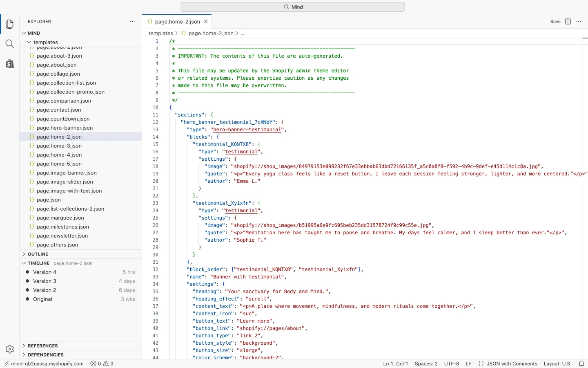The width and height of the screenshot is (588, 368).
Task: Select the page.home-2.json editor tab
Action: (177, 22)
